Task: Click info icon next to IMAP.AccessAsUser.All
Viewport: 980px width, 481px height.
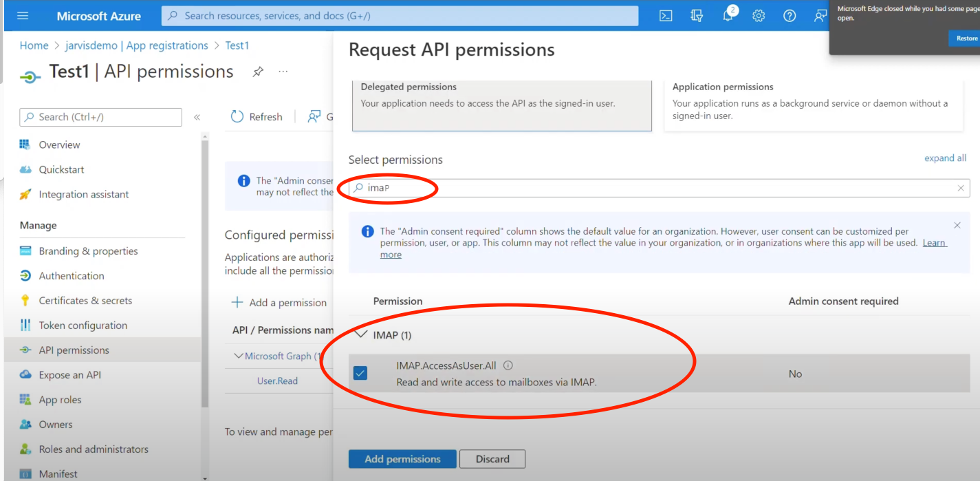Action: click(x=508, y=366)
